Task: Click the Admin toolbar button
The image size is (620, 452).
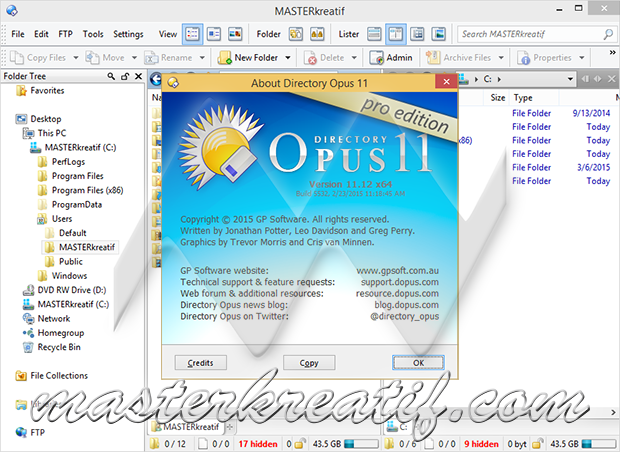Action: coord(391,58)
